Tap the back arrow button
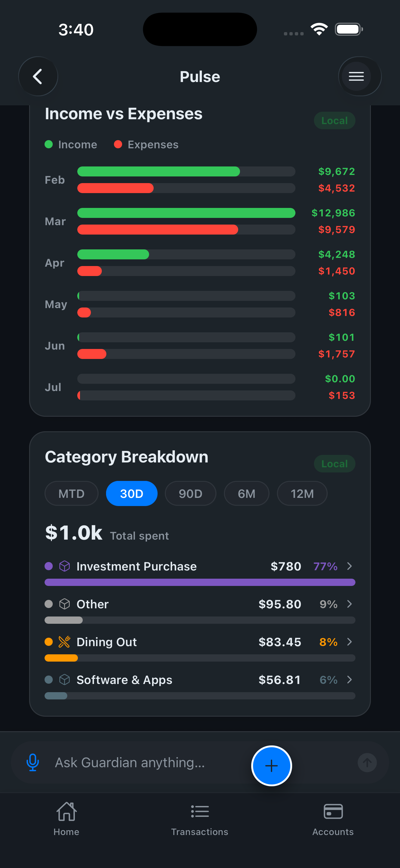 point(38,77)
